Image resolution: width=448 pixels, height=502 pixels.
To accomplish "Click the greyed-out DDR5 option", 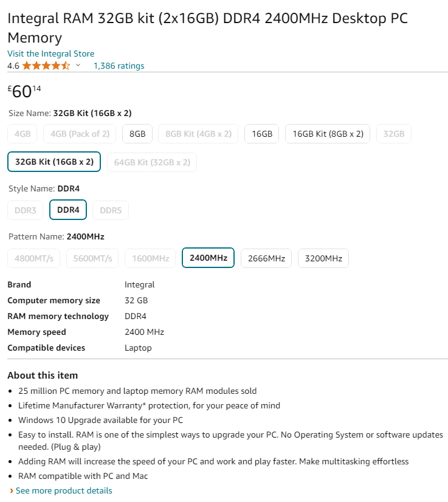I will click(110, 210).
